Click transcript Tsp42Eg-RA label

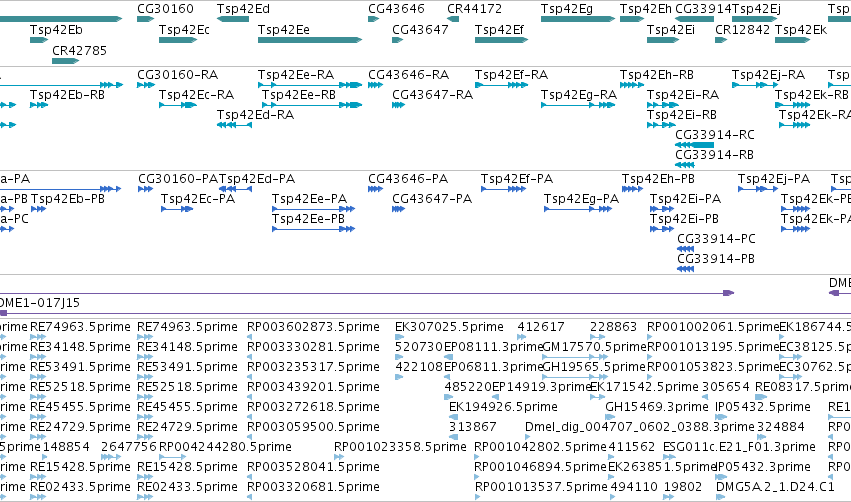pos(579,94)
